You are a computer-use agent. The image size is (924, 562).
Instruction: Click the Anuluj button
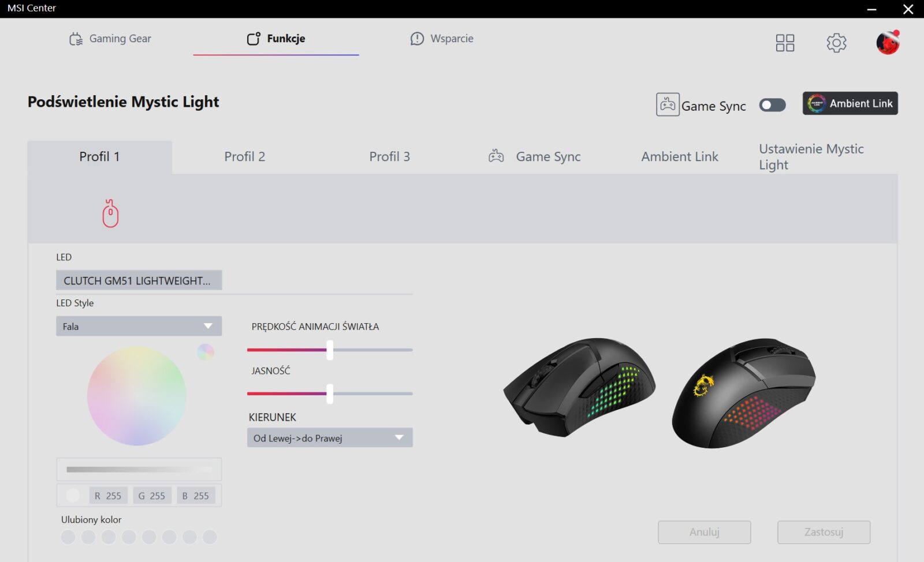click(705, 532)
